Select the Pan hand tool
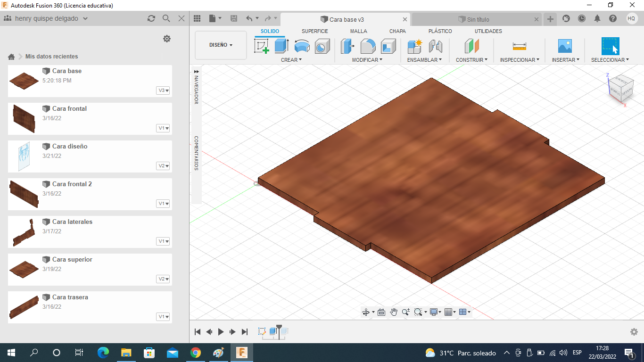This screenshot has width=644, height=362. point(394,312)
